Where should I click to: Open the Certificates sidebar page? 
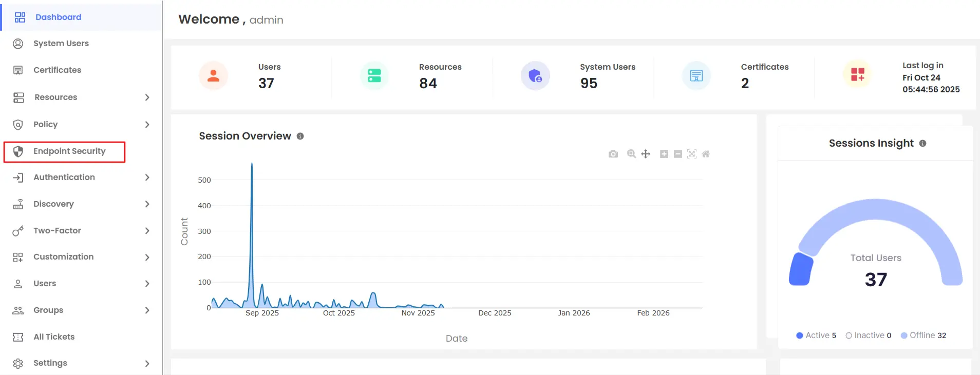pos(57,70)
